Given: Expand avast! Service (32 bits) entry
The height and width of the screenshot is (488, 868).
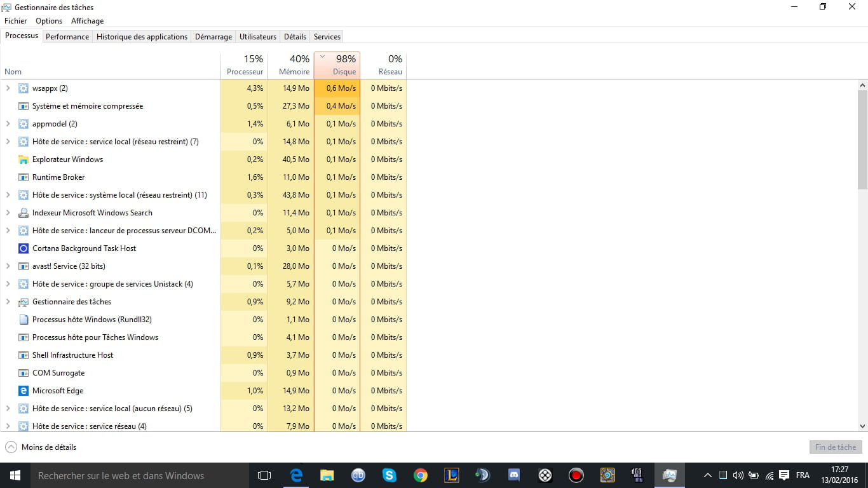Looking at the screenshot, I should click(8, 266).
